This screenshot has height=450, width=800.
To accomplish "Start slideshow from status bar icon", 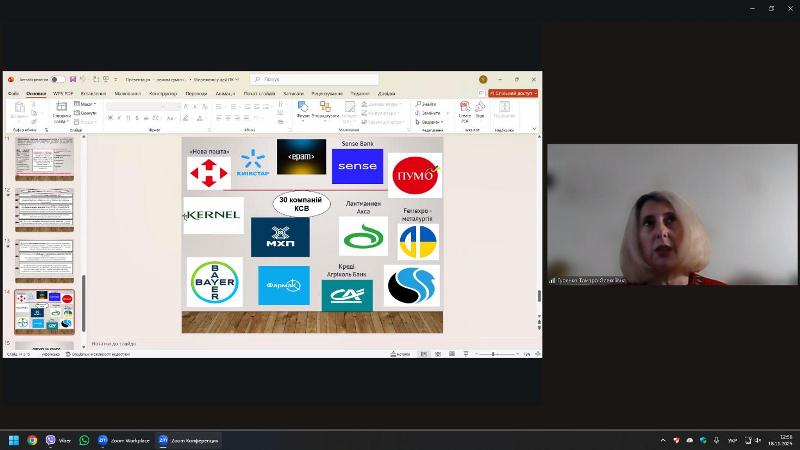I will pos(466,354).
